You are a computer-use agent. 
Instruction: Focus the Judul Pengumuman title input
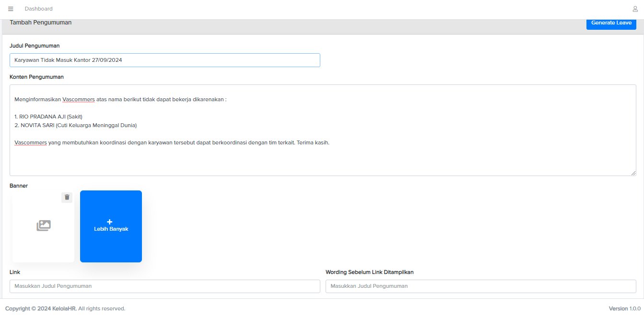[164, 60]
